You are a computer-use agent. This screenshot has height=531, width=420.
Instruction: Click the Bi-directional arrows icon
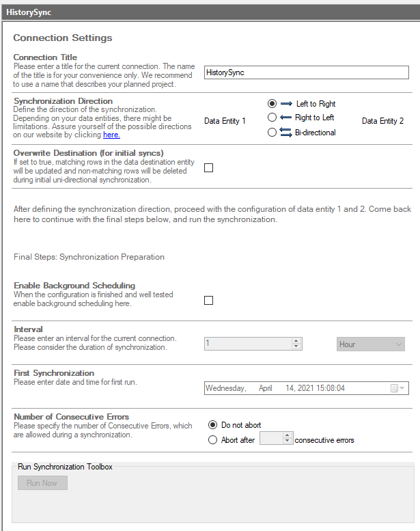tap(286, 133)
